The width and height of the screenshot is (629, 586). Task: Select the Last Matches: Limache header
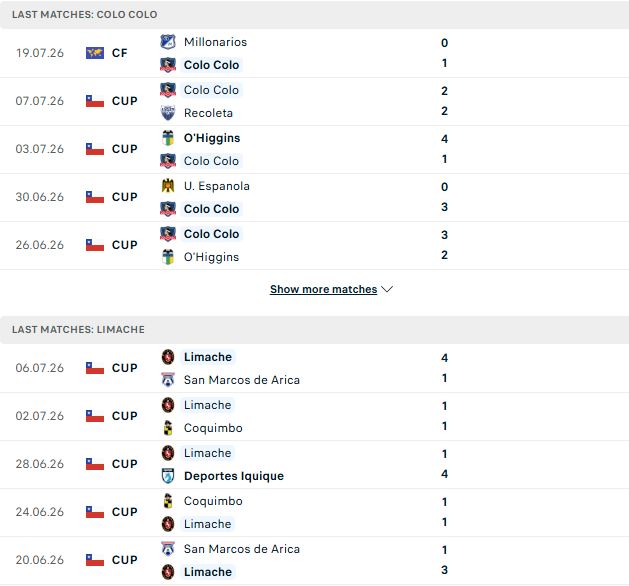314,330
